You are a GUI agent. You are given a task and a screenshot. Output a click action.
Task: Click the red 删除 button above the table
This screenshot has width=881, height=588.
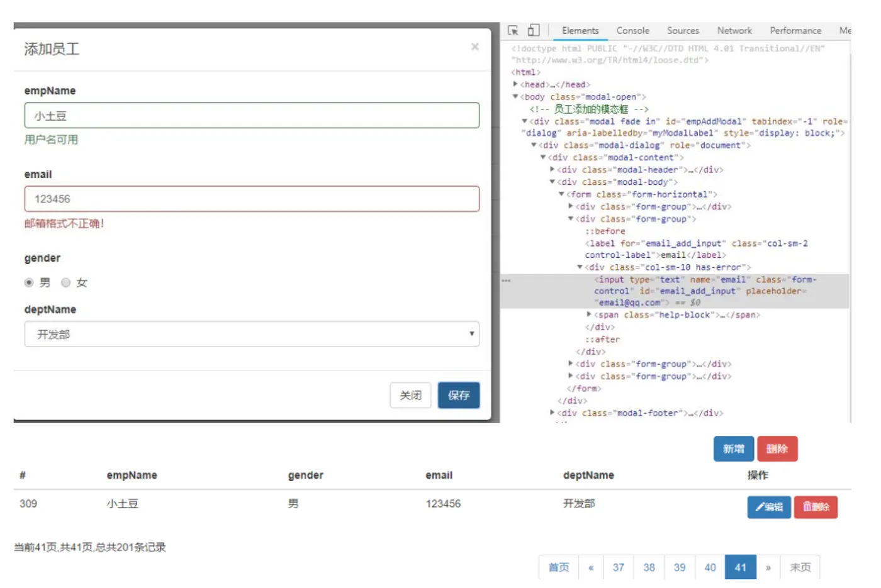(x=777, y=448)
